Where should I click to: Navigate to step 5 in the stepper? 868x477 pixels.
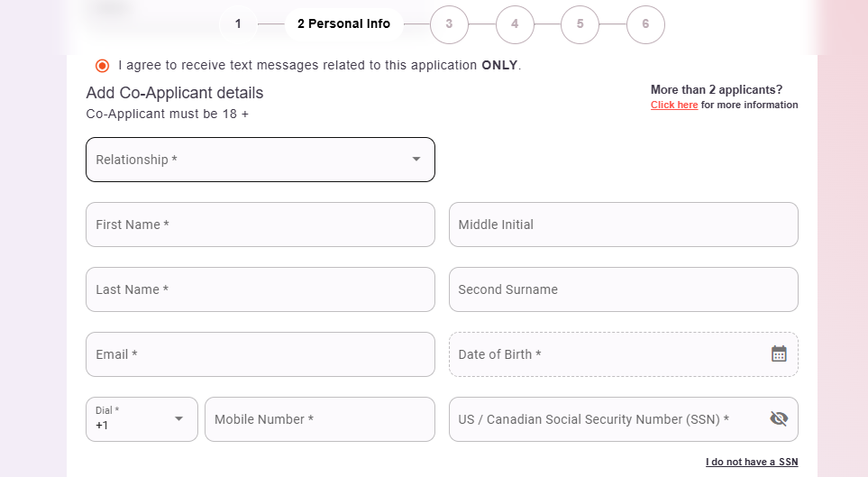point(580,24)
